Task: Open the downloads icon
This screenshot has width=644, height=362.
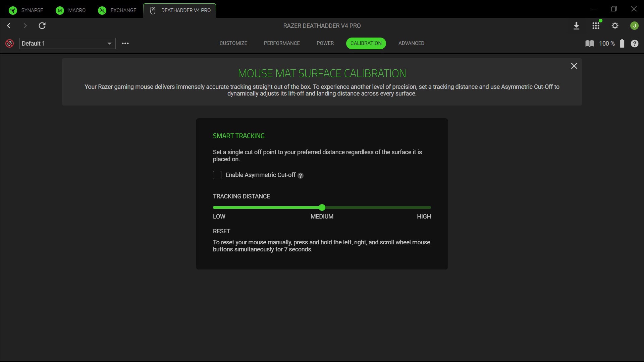Action: tap(576, 26)
